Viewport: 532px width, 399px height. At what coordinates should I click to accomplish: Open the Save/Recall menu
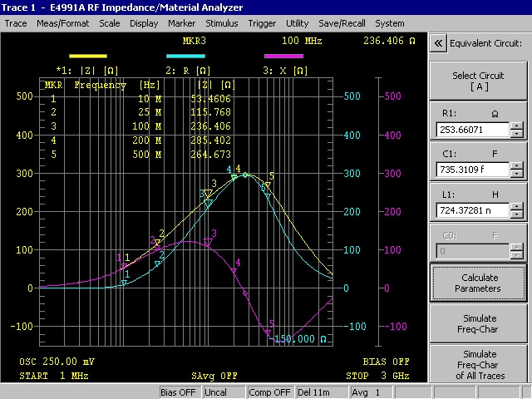click(342, 23)
